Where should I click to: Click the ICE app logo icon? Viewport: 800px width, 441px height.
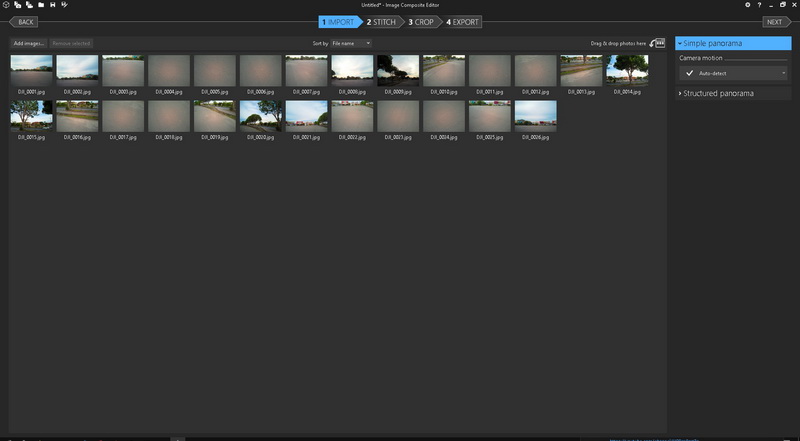(5, 5)
